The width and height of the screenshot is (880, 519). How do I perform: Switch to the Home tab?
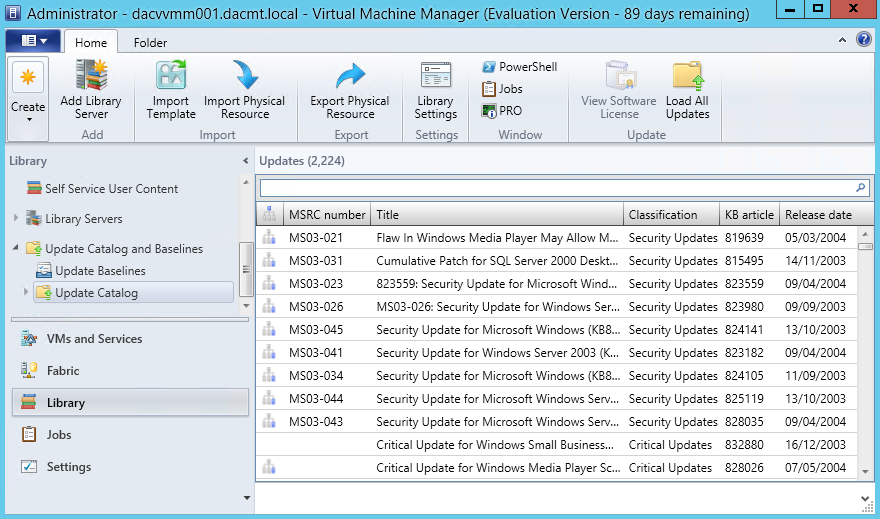point(91,43)
